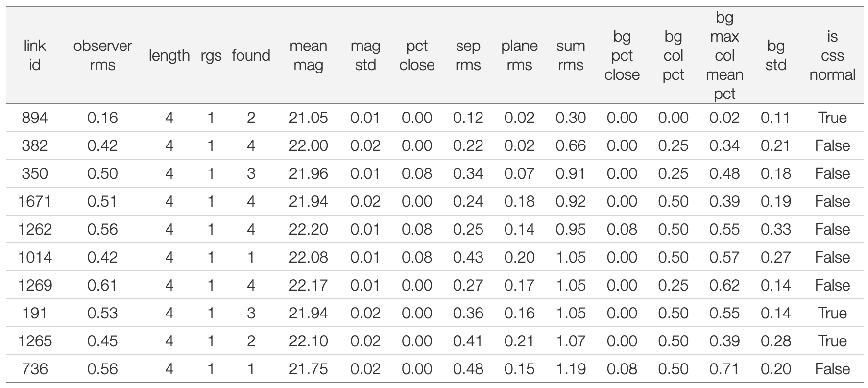
Task: Click the "found" column header
Action: point(251,55)
